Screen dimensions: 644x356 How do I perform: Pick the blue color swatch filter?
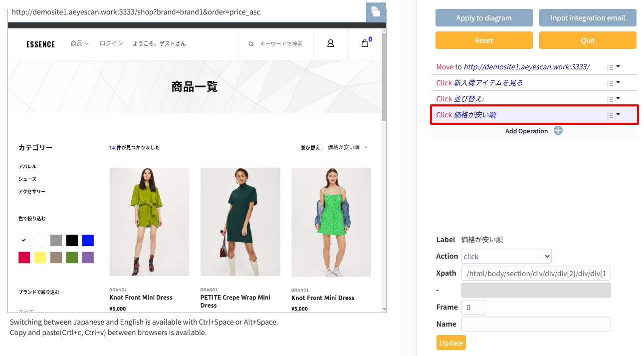pyautogui.click(x=88, y=240)
